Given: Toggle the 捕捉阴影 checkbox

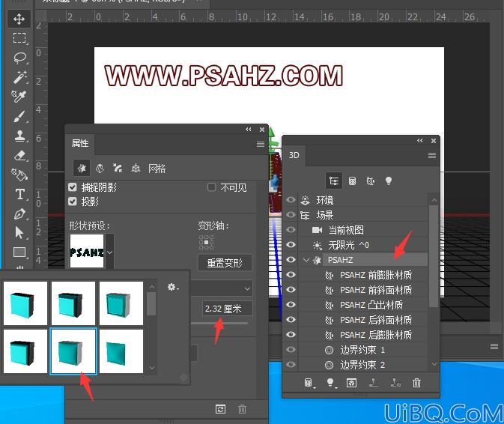Looking at the screenshot, I should tap(73, 187).
